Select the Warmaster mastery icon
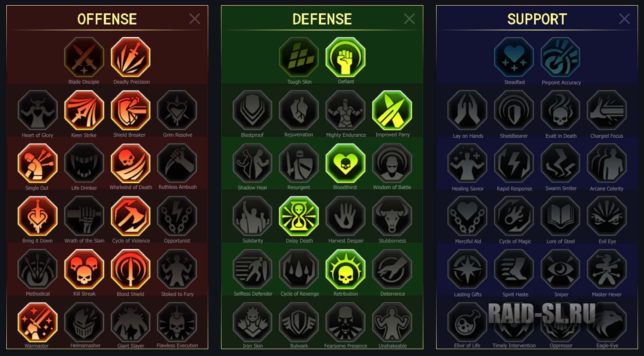This screenshot has height=356, width=644. coord(38,322)
